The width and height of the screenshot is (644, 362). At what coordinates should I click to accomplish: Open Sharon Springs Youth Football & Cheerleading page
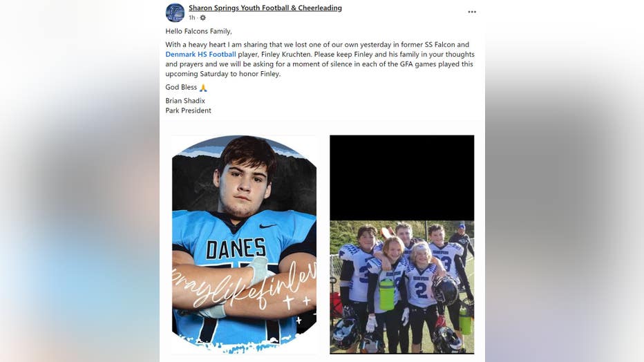point(265,8)
